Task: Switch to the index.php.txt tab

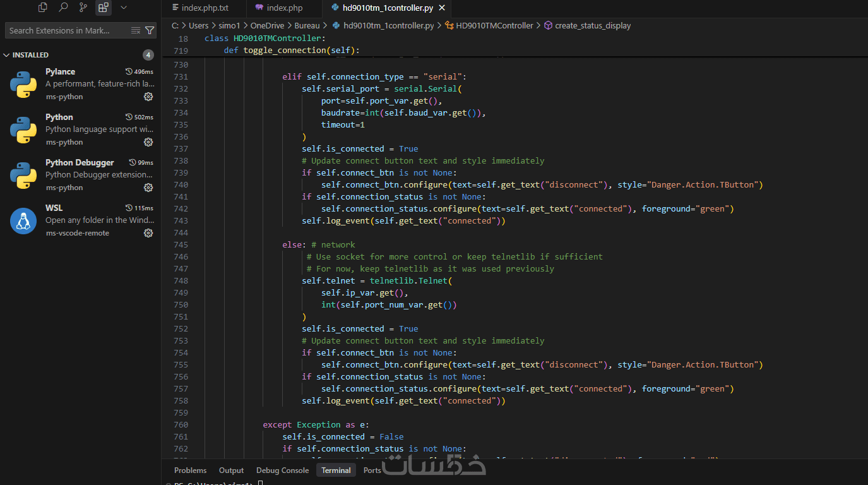Action: (205, 8)
